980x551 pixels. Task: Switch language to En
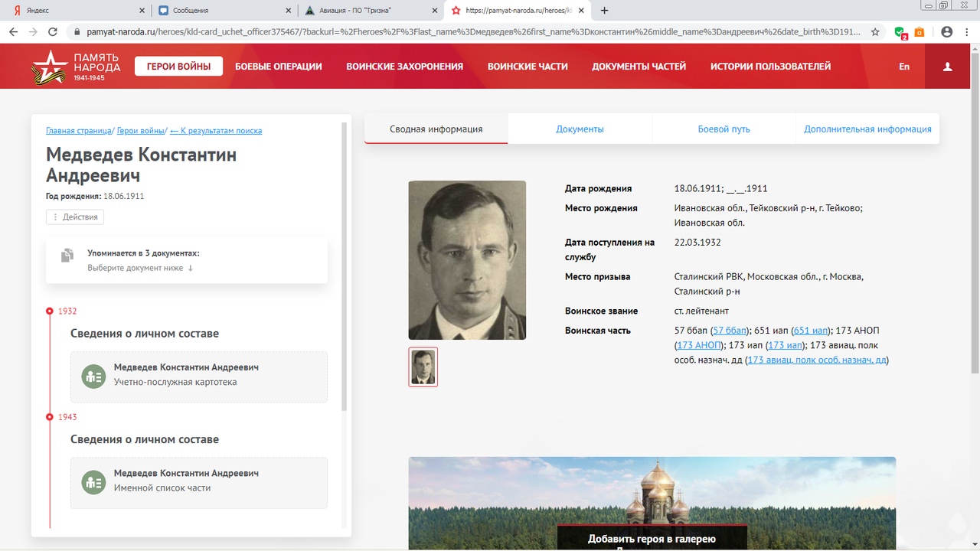pyautogui.click(x=904, y=67)
